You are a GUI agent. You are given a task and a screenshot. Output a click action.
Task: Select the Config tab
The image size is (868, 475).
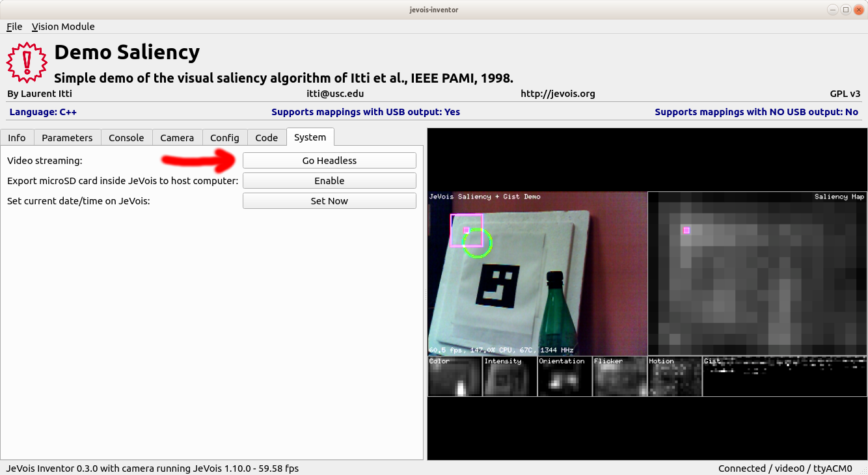coord(224,137)
